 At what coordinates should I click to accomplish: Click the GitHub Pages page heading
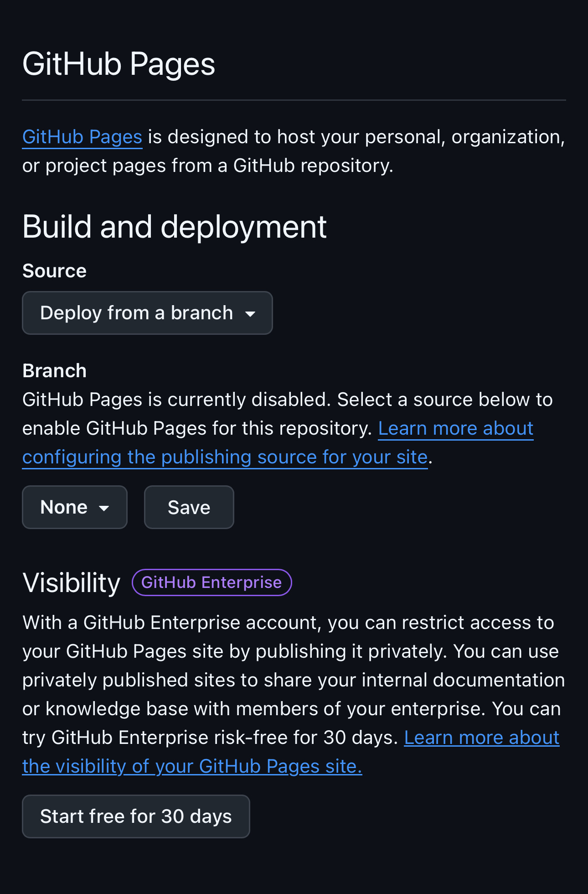coord(119,64)
